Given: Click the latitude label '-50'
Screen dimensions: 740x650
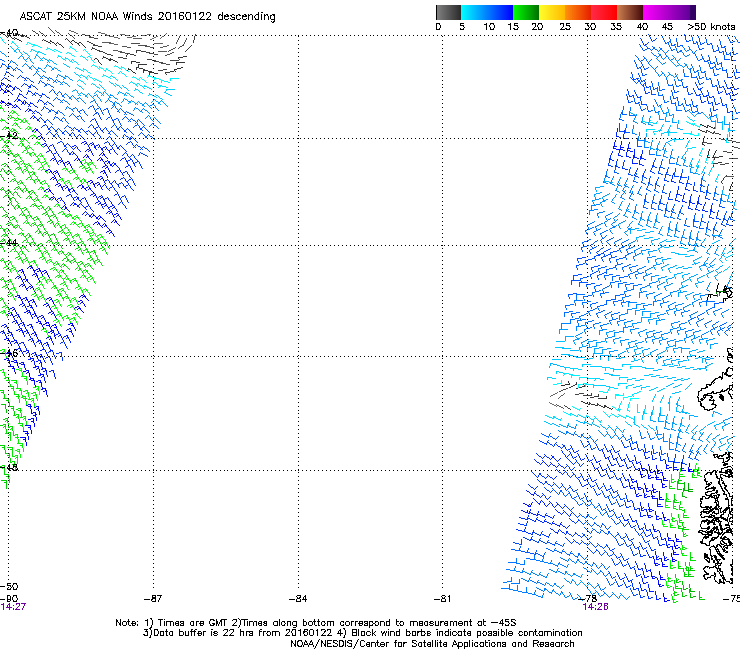Looking at the screenshot, I should click(9, 587).
